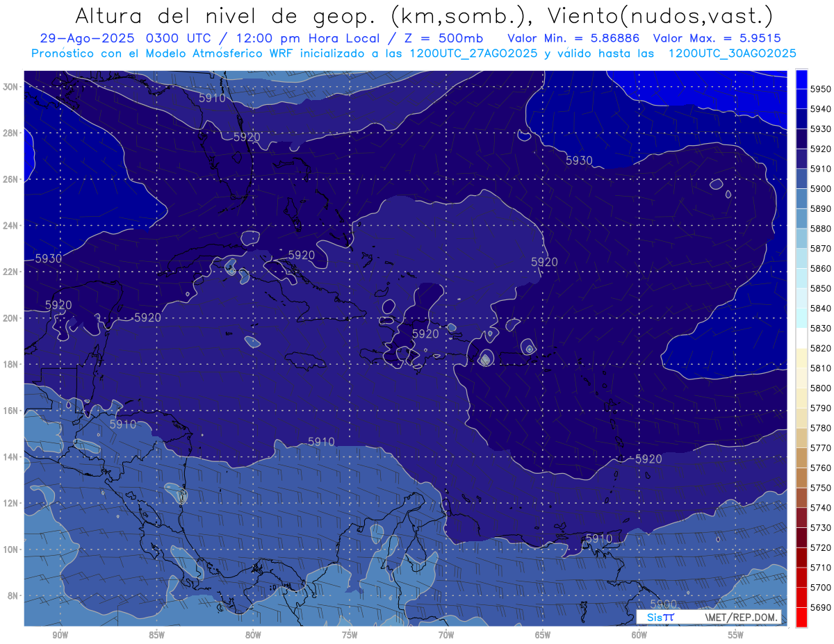Viewport: 834px width, 644px height.
Task: Click the 5750 legend value
Action: click(x=821, y=488)
